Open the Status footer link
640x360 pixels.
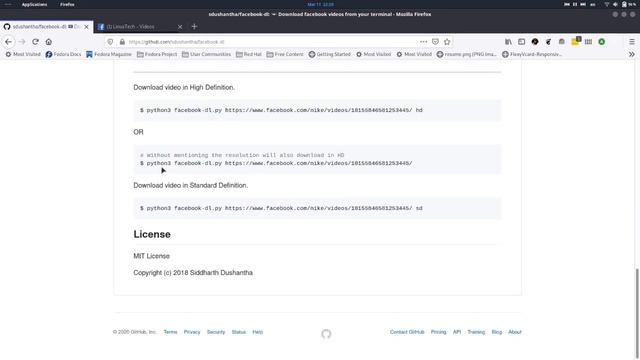[239, 332]
